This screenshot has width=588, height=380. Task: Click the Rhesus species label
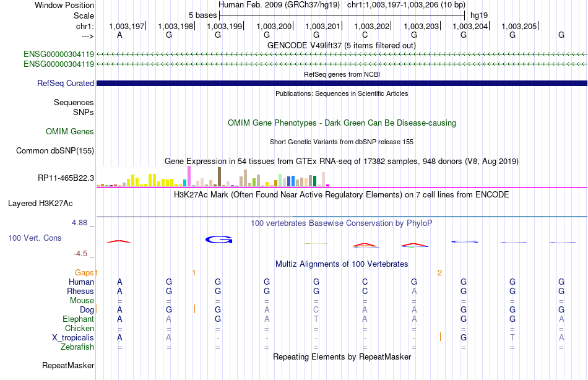coord(80,291)
